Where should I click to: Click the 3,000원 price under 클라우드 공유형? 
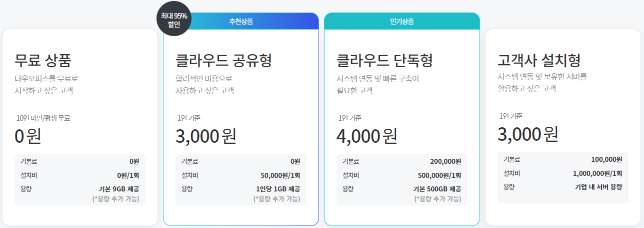(206, 136)
